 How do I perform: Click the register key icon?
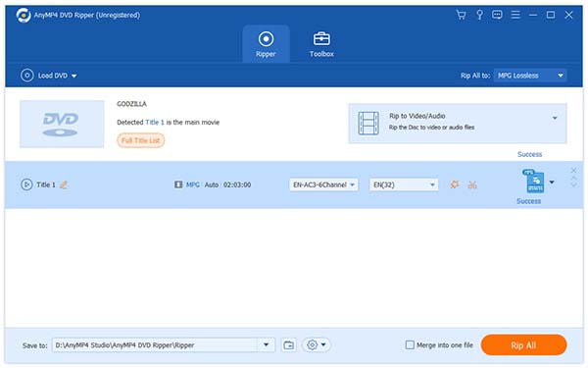[479, 15]
